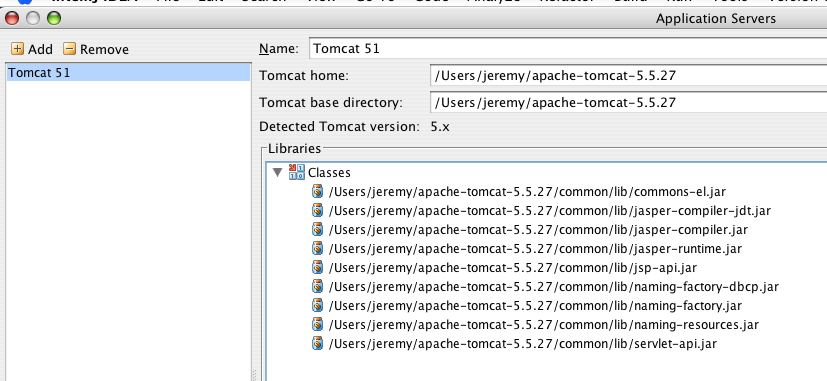Click the jasper-compiler-jdt.jar jar icon
This screenshot has width=827, height=381.
(x=317, y=210)
